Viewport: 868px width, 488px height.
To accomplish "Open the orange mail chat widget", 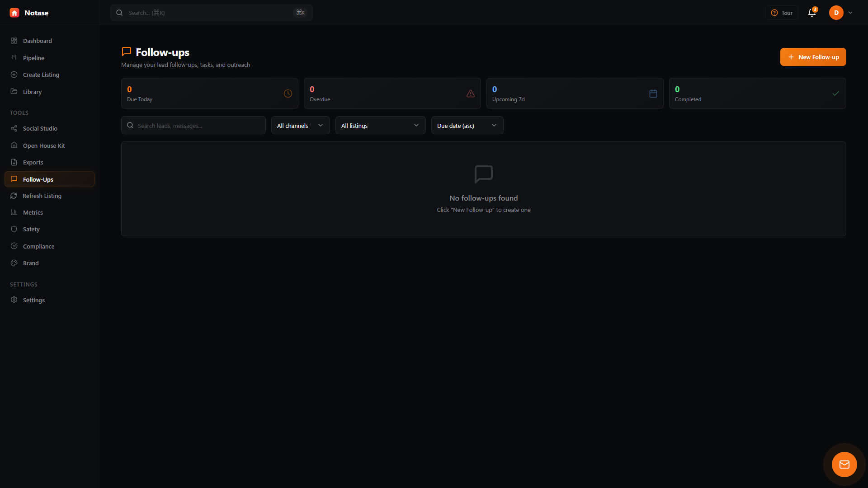I will pos(844,464).
